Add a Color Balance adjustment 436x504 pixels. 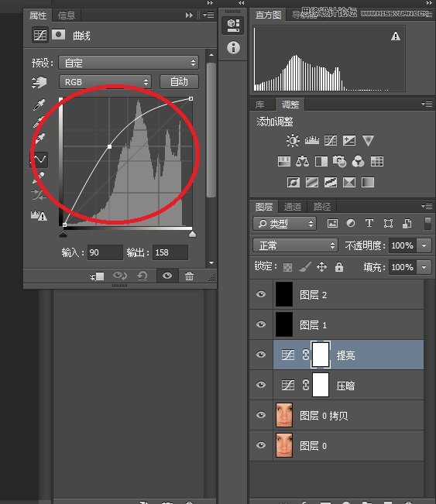coord(302,161)
